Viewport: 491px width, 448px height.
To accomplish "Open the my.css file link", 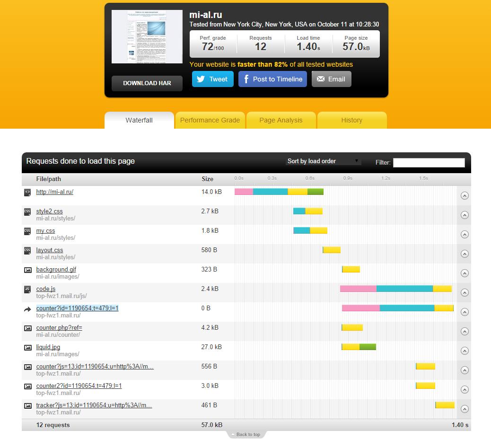I will pyautogui.click(x=45, y=231).
